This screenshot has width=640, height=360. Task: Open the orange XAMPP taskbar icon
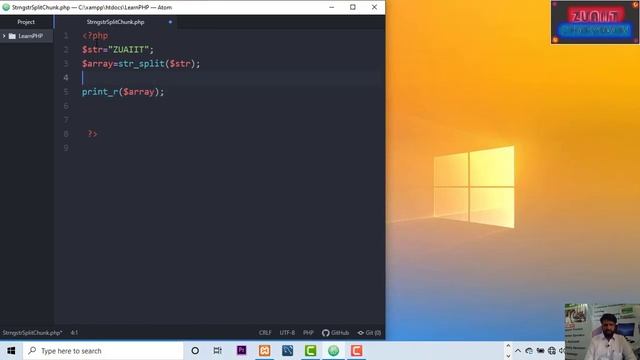(x=264, y=350)
